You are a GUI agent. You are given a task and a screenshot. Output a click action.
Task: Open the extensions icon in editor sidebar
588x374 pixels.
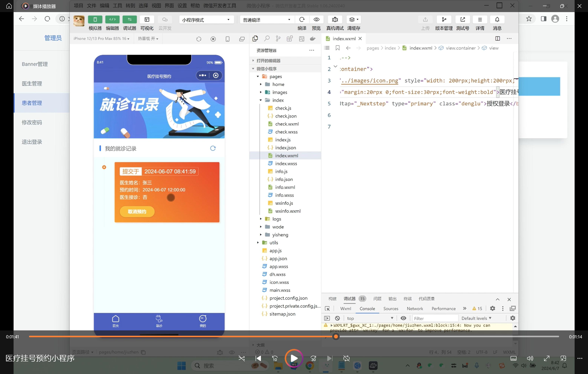[290, 39]
